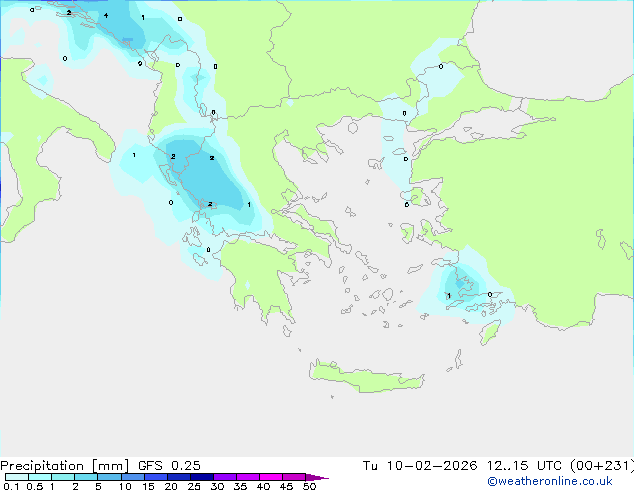Click the 30–35 mm purple legend swatch
The width and height of the screenshot is (634, 490).
click(225, 477)
